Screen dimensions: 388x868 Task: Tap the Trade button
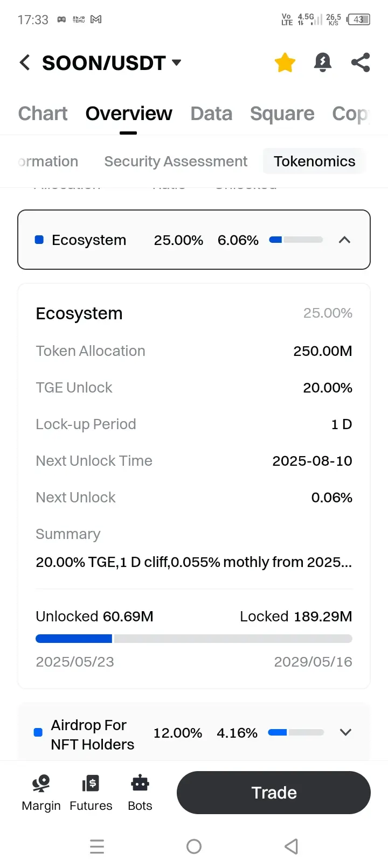pos(274,793)
